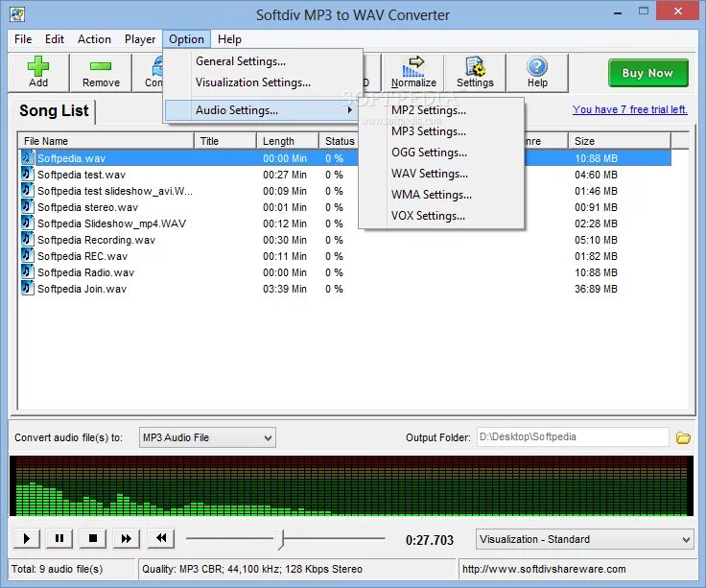Open the Normalize tool
The image size is (706, 588).
coord(413,73)
